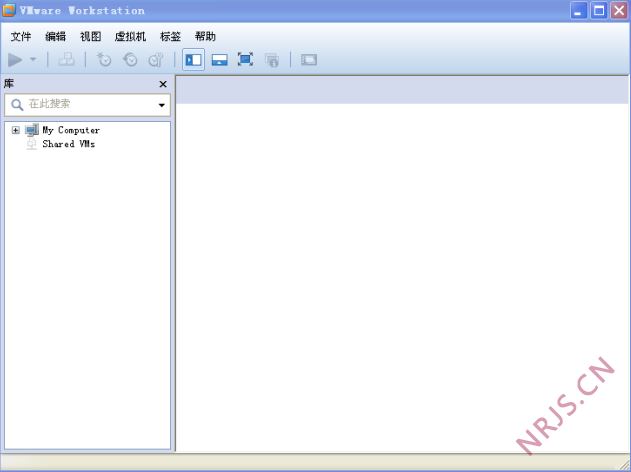Open the 文件 menu
Image resolution: width=631 pixels, height=472 pixels.
[21, 37]
